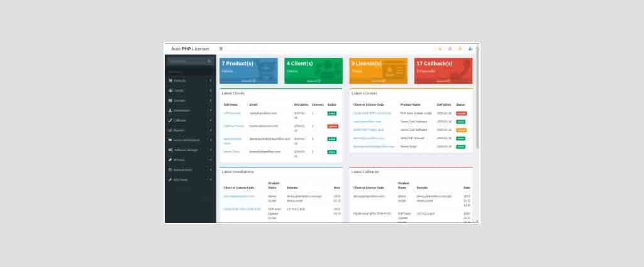Click the Auto PHP Licenser brand logo
The height and width of the screenshot is (267, 644).
click(190, 49)
